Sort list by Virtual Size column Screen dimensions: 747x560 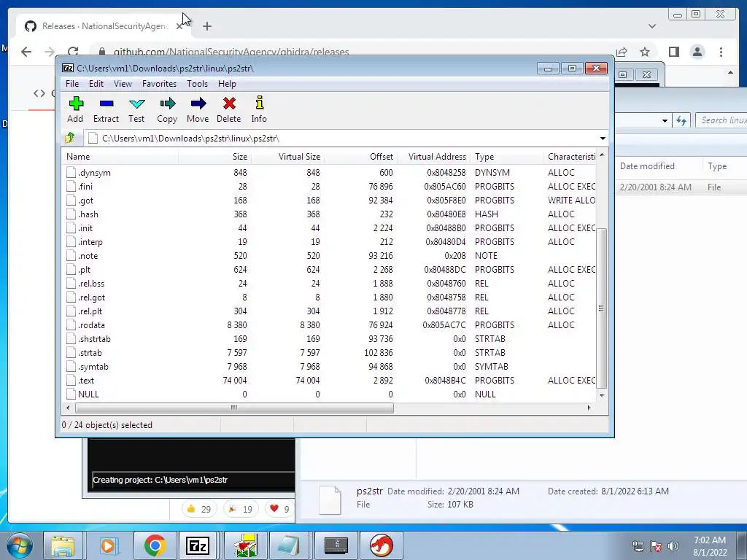click(287, 157)
